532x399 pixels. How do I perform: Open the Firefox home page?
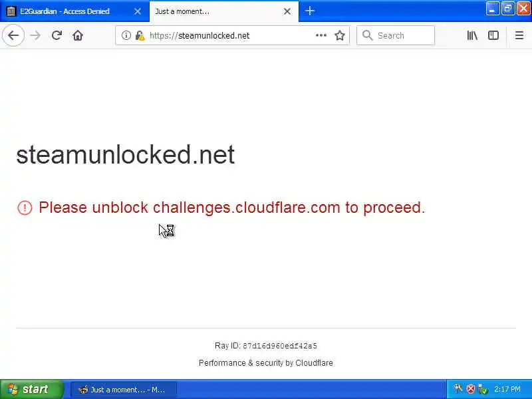pos(78,35)
